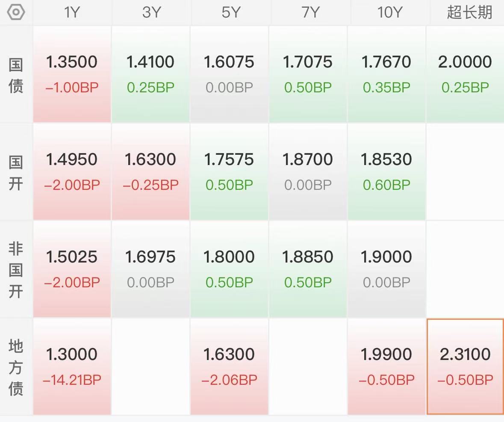Select the 非国开 row label
Viewport: 504px width, 422px height.
[x=16, y=270]
